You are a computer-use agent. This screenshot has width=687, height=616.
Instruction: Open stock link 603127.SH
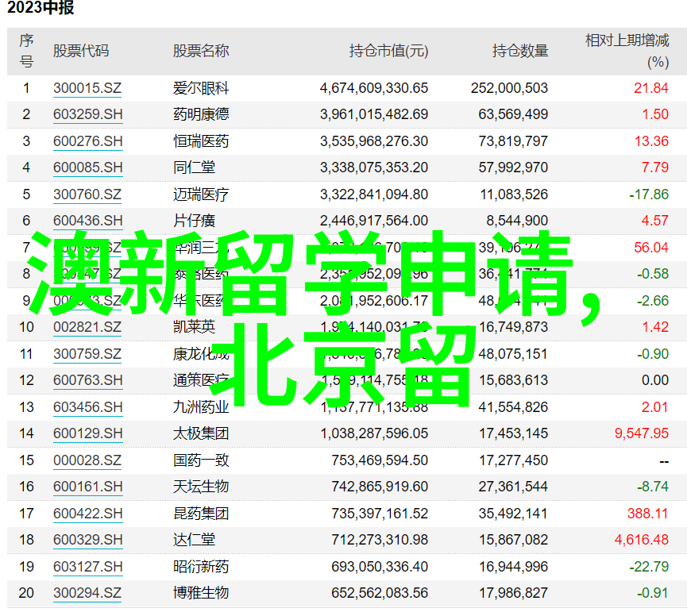[x=88, y=567]
